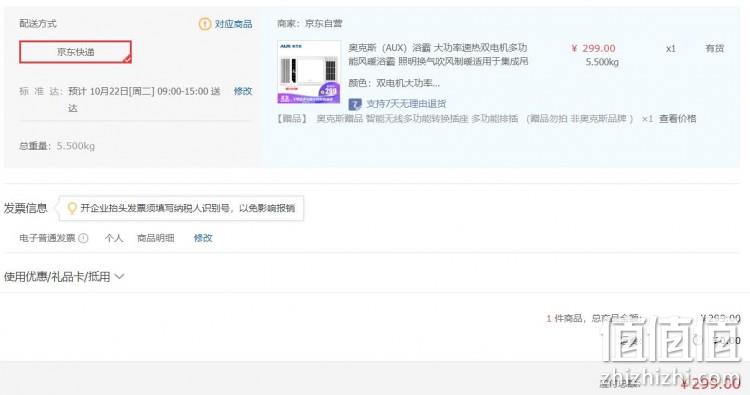
Task: Click the 个人 invoice title text
Action: click(114, 238)
